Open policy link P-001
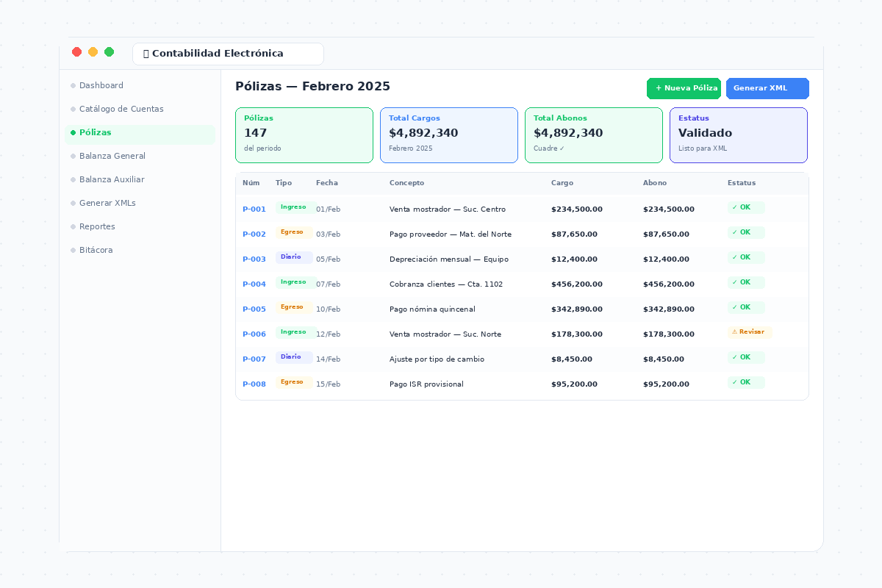This screenshot has width=882, height=588. coord(254,209)
